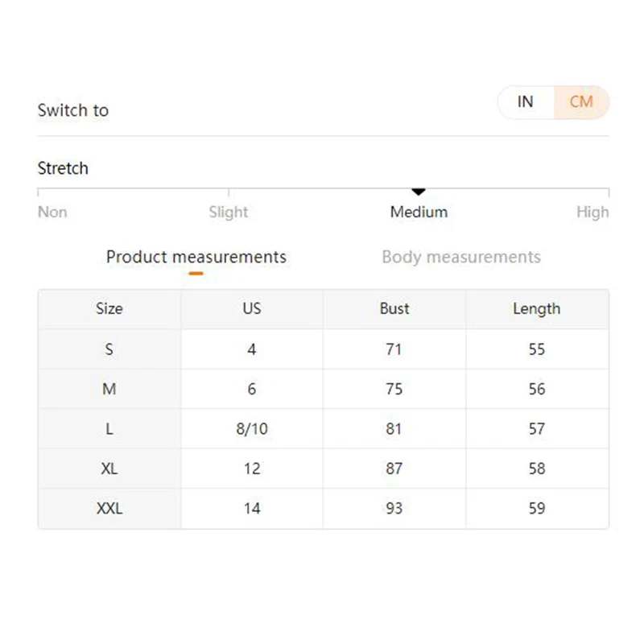Open the Product measurements tab
The image size is (644, 644).
(x=196, y=258)
